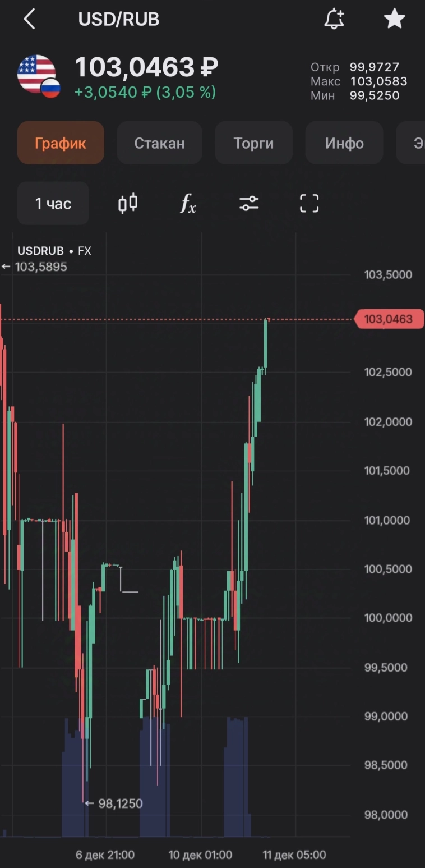Open chart settings sliders icon
425x868 pixels.
point(249,203)
